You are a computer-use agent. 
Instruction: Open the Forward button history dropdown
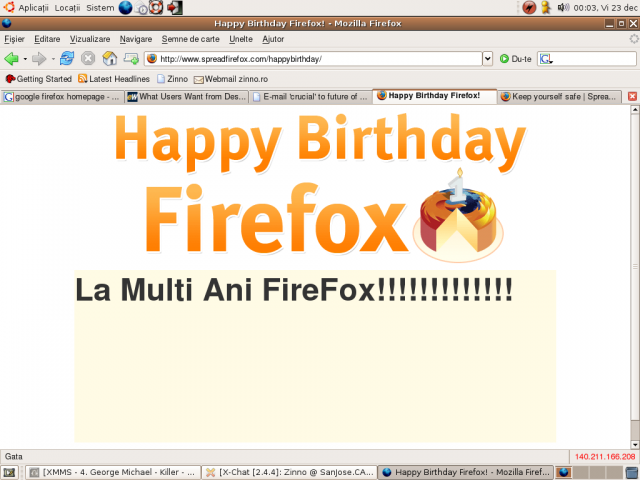tap(52, 59)
